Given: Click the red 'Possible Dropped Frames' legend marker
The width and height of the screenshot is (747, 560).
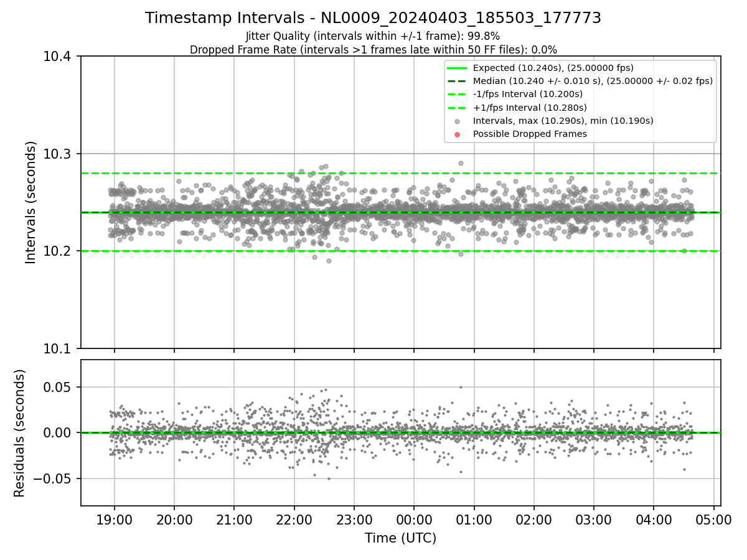Looking at the screenshot, I should coord(458,134).
